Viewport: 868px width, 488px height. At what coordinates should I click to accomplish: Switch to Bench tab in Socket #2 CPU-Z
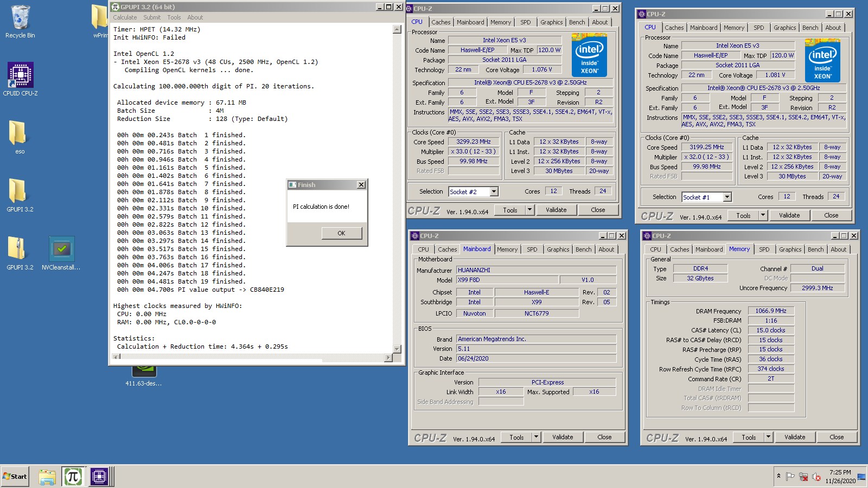tap(577, 22)
